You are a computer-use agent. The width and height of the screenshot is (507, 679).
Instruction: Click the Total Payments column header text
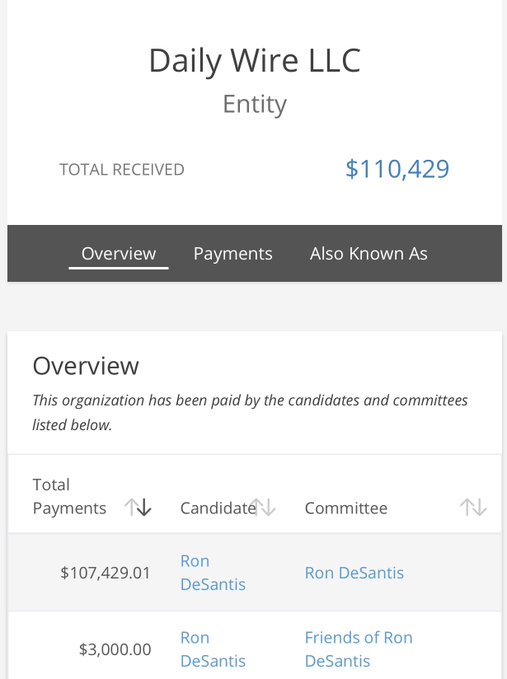(x=69, y=496)
